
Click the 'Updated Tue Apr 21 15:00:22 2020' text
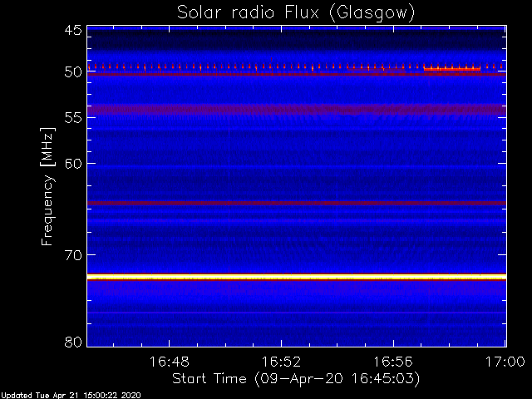pyautogui.click(x=71, y=396)
